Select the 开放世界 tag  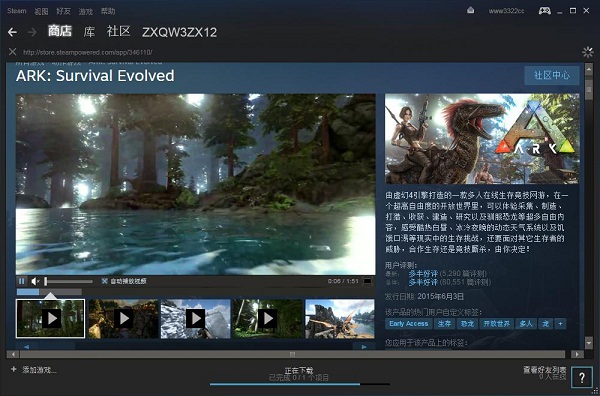[497, 324]
